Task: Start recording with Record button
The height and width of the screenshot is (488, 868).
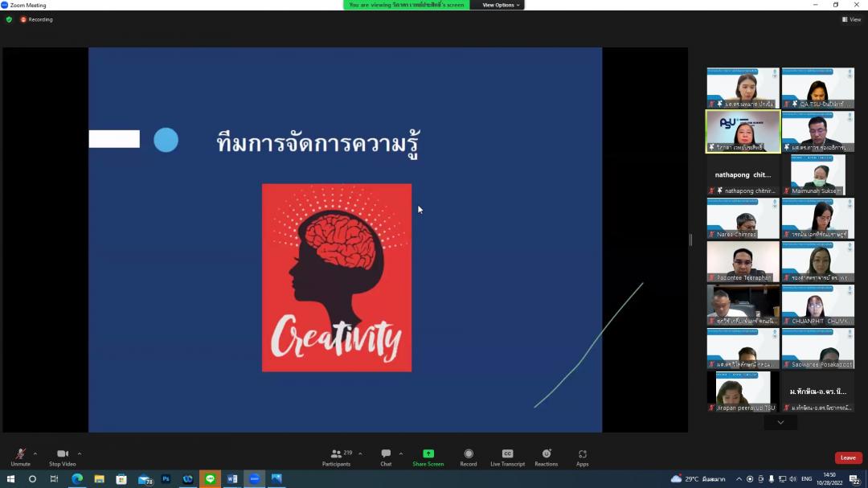Action: (x=469, y=456)
